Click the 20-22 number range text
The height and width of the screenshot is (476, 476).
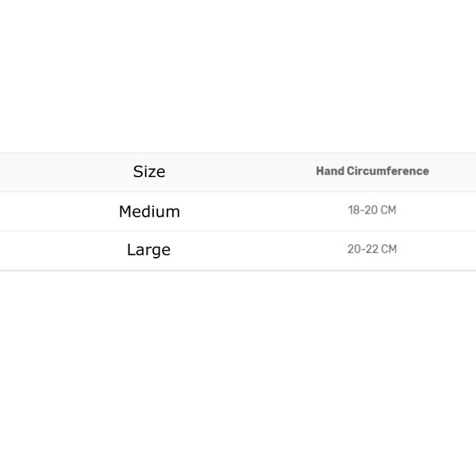[x=363, y=249]
